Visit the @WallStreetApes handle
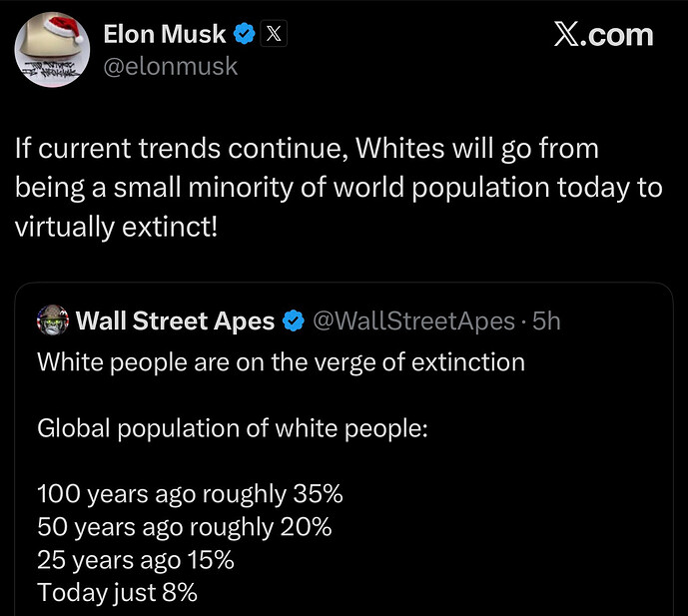The image size is (688, 616). tap(415, 321)
